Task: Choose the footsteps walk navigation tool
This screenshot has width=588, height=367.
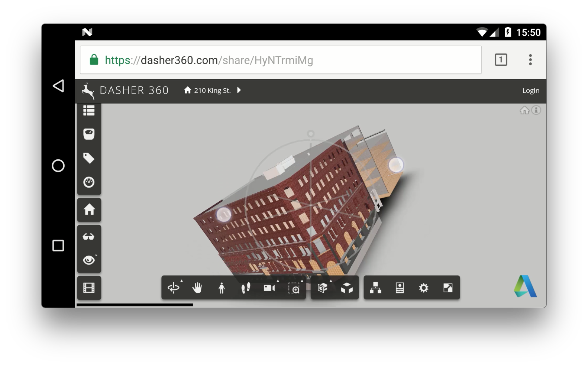Action: pyautogui.click(x=246, y=288)
